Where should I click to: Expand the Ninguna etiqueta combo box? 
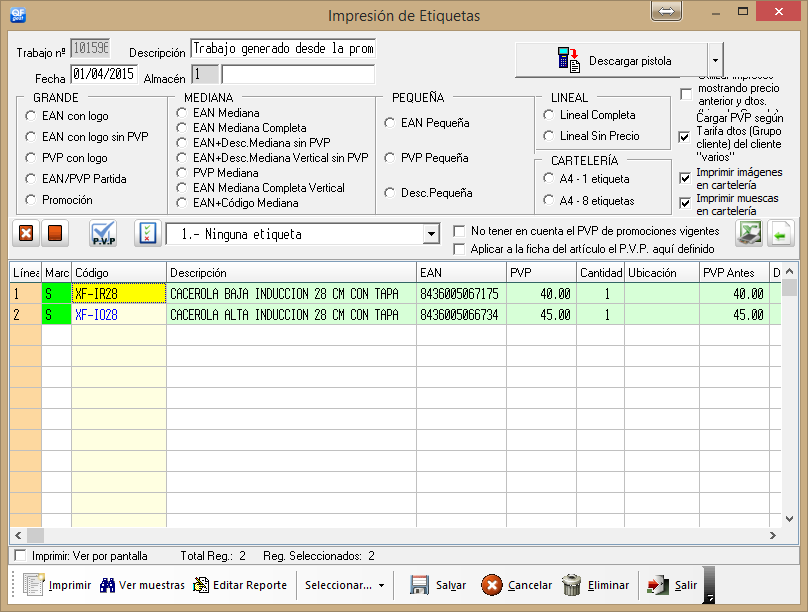431,234
